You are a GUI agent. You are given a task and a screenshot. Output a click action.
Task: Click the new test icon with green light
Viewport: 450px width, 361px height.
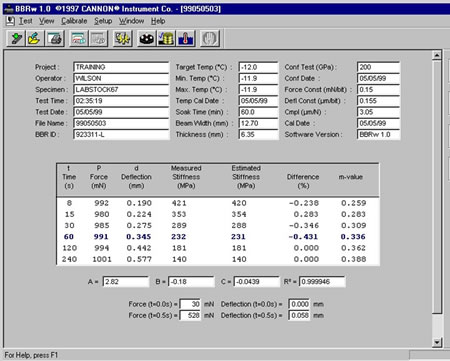coord(16,39)
